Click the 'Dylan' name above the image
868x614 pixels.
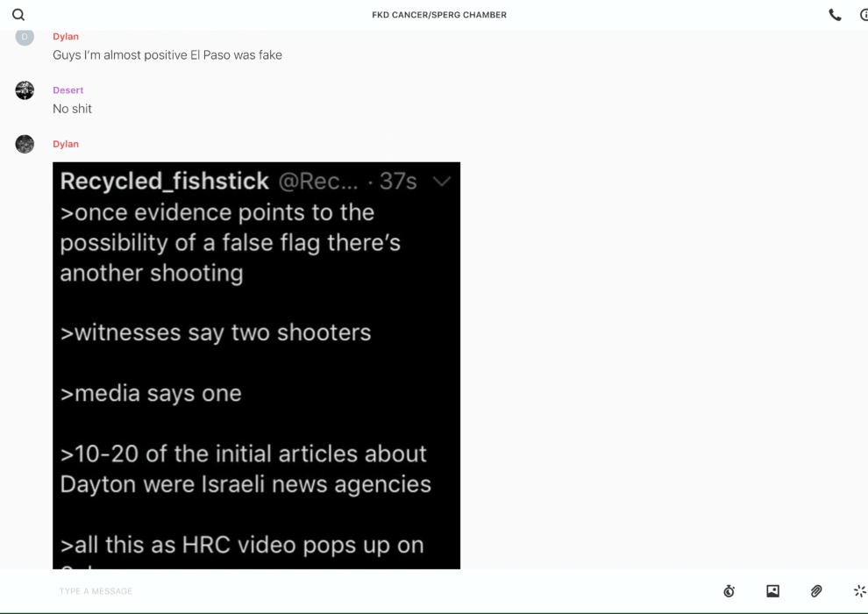[66, 144]
